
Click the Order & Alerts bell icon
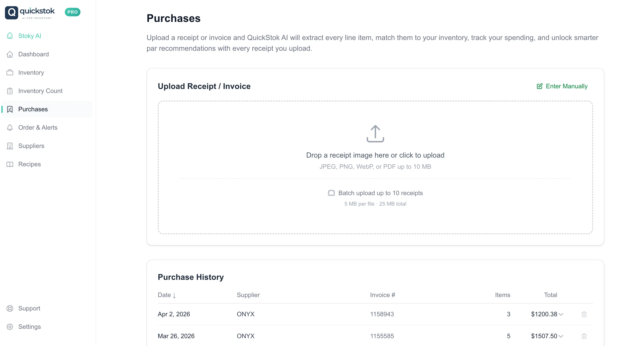point(10,127)
